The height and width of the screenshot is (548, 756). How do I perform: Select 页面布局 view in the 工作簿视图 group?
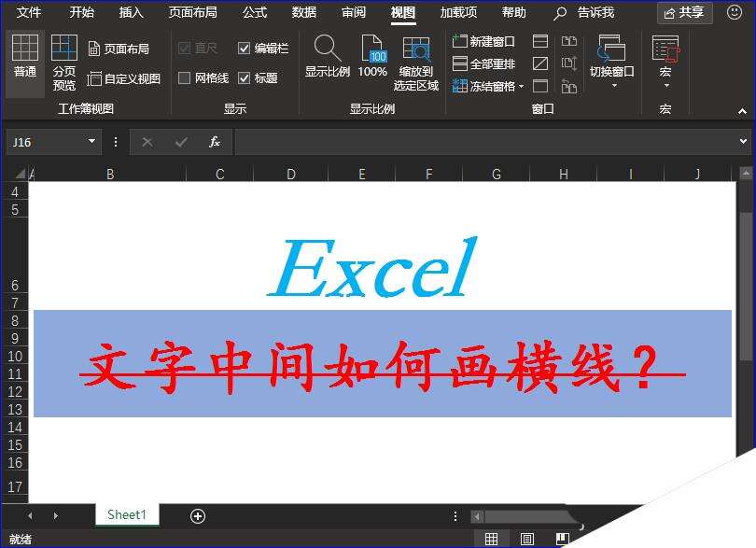(119, 49)
